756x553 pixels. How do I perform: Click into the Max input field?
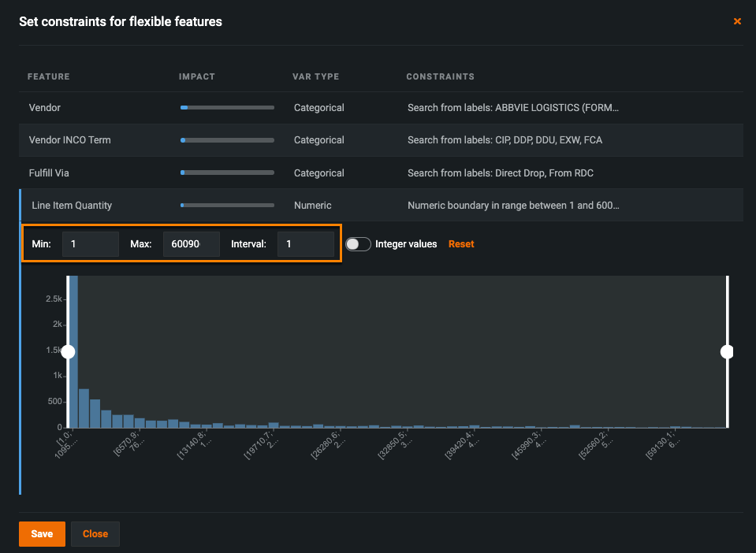(190, 244)
